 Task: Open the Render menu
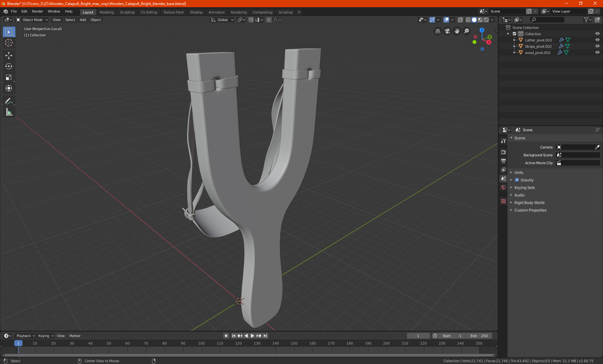(37, 11)
